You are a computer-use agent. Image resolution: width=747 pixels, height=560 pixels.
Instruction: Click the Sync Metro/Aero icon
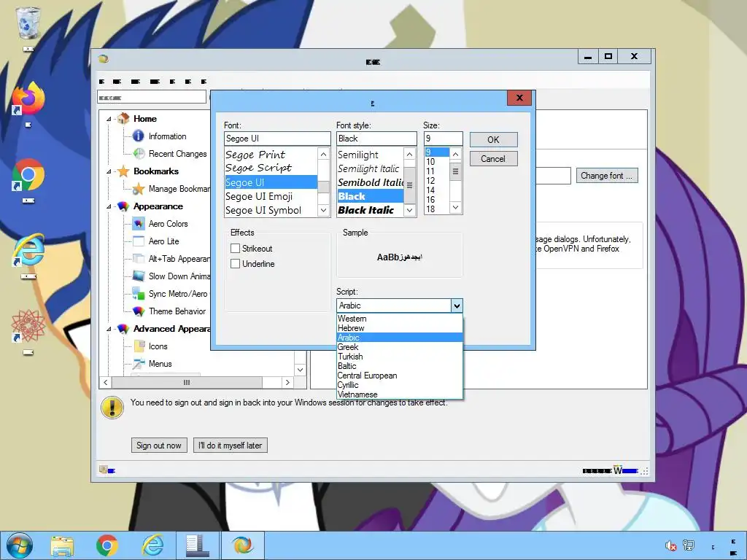click(x=138, y=294)
